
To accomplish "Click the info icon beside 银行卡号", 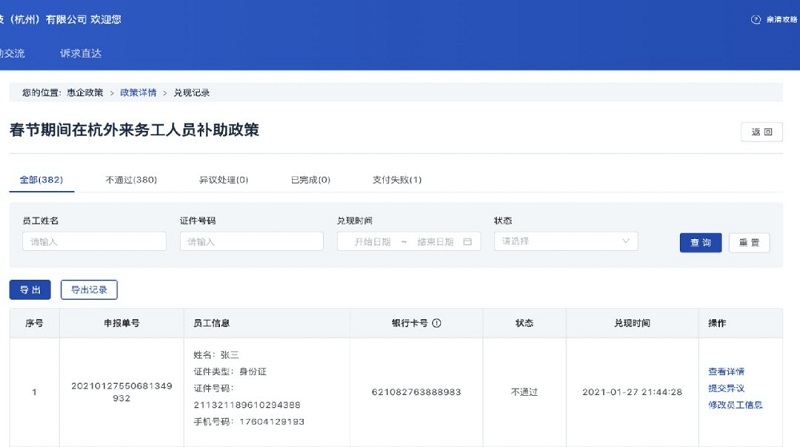I will coord(437,323).
